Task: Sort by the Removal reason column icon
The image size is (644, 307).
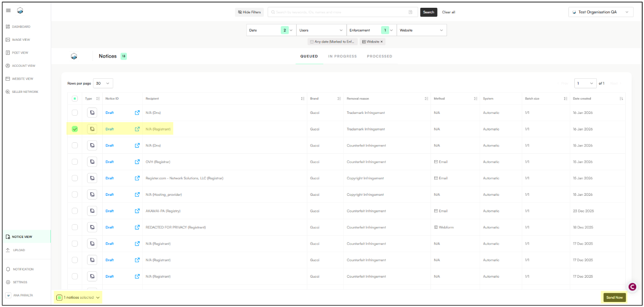Action: [426, 98]
